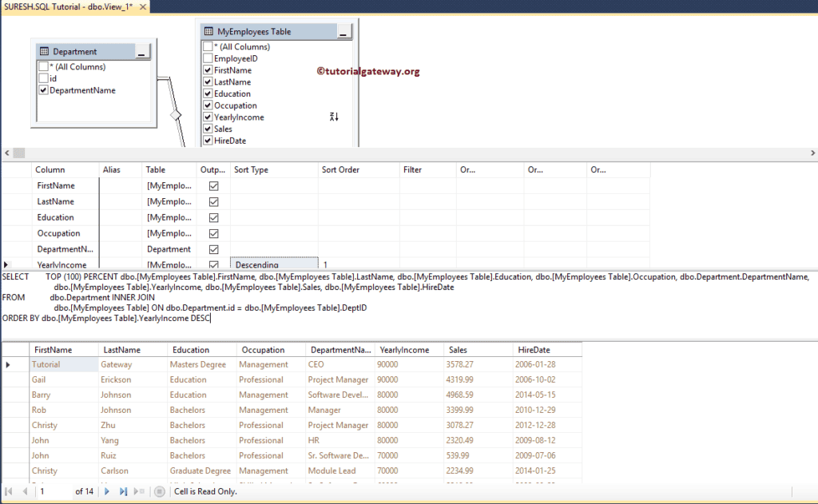
Task: Check the EmployeeID column checkbox
Action: [x=208, y=58]
